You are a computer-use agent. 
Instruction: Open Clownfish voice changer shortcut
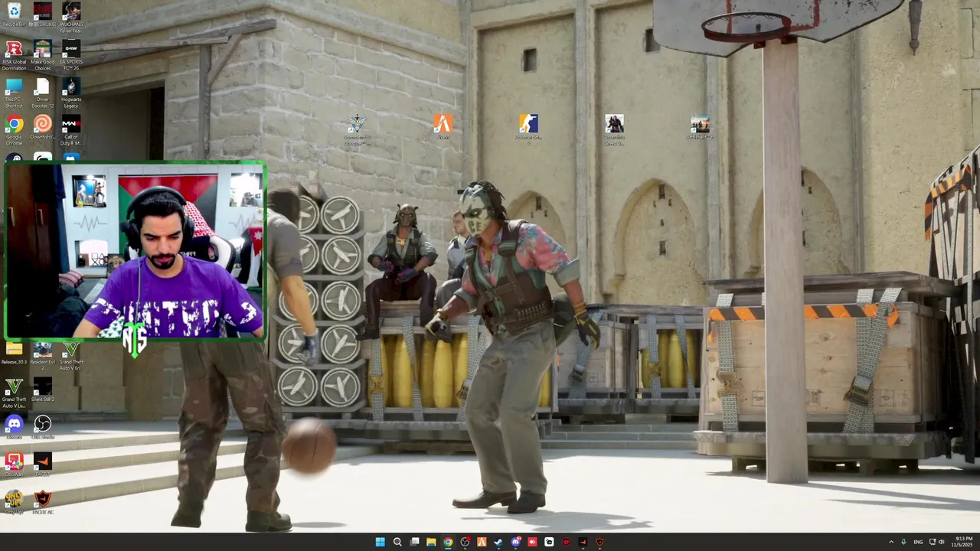point(43,129)
